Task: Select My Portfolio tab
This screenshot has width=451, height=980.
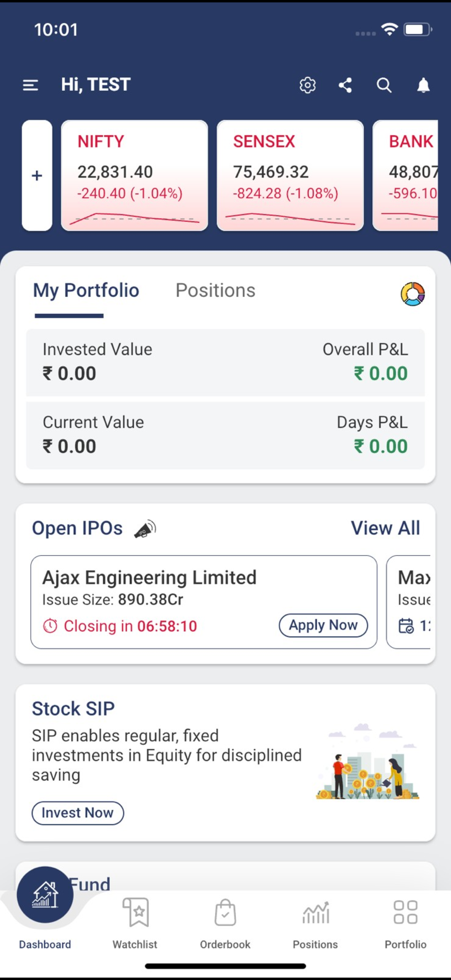Action: click(86, 290)
